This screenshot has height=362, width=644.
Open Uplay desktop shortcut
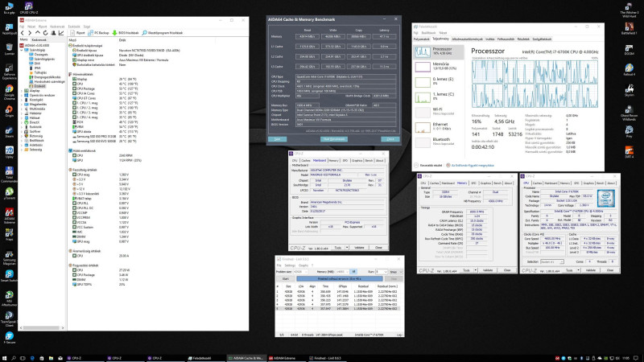pyautogui.click(x=9, y=152)
